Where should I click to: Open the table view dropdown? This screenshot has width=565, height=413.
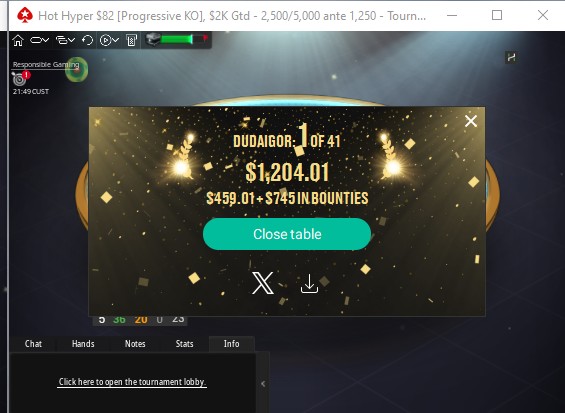(x=40, y=40)
